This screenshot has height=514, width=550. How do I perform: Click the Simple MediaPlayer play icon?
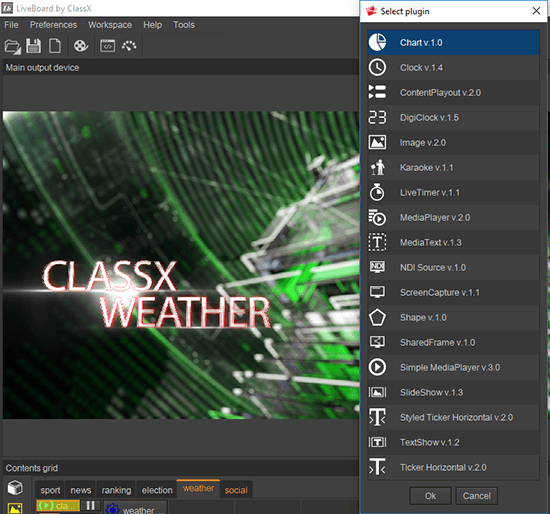point(377,367)
